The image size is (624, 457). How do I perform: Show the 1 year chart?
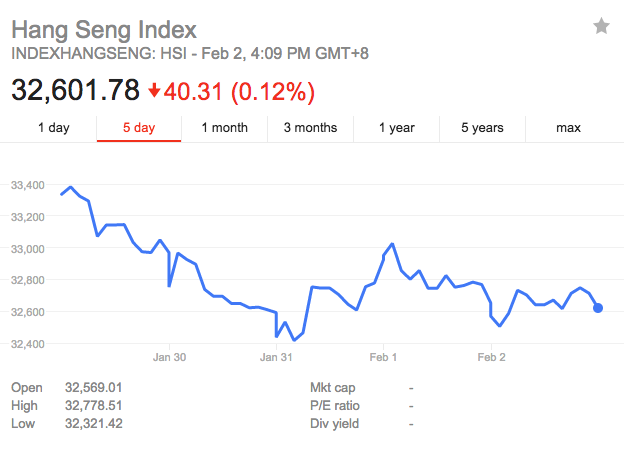tap(396, 128)
